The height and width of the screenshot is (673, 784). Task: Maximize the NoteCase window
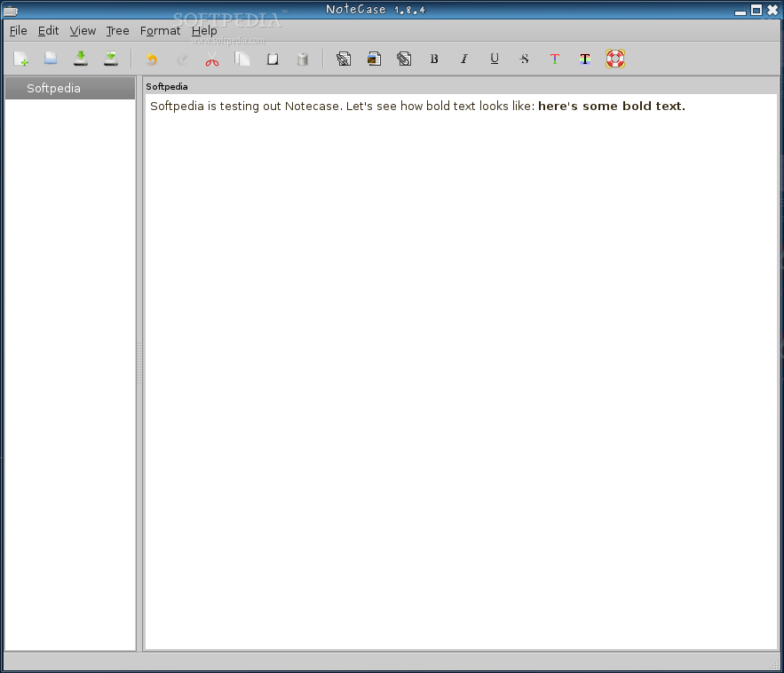pyautogui.click(x=756, y=10)
